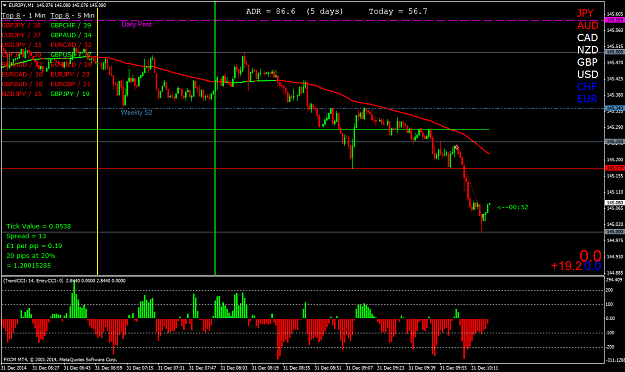Image resolution: width=625 pixels, height=372 pixels.
Task: Click the 'GBPAUD / 34' entry
Action: pyautogui.click(x=71, y=35)
